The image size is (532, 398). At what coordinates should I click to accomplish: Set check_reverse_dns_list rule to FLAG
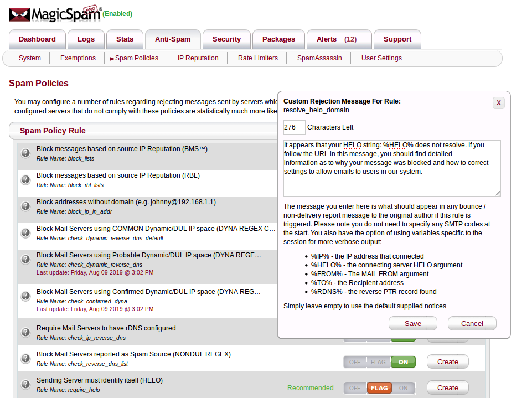(x=379, y=362)
